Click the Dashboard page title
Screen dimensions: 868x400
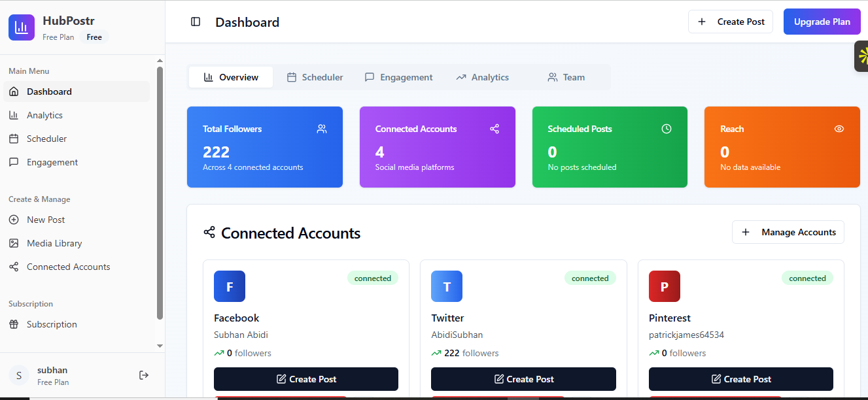[x=247, y=22]
